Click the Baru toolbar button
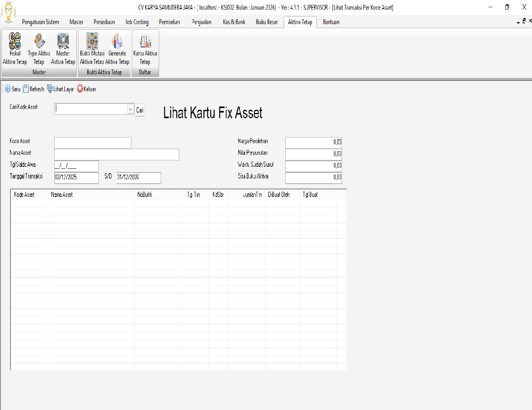Screen dimensions: 532x410 12,89
